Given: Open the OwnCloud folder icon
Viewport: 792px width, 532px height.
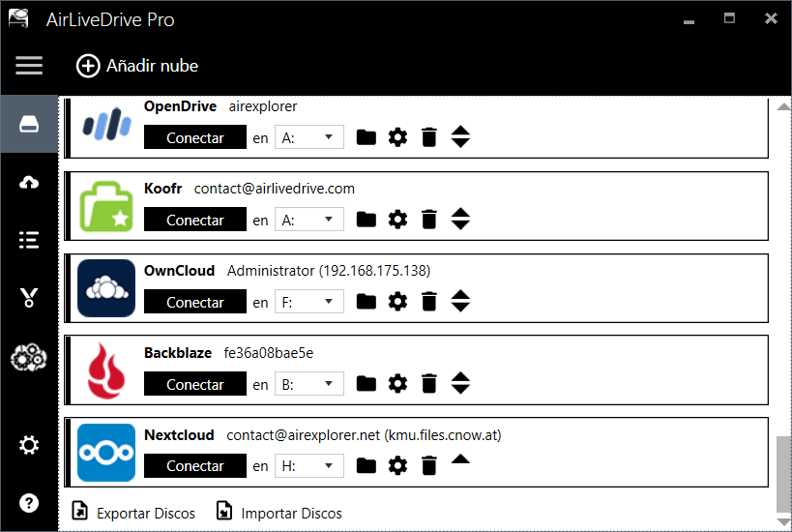Looking at the screenshot, I should click(367, 302).
